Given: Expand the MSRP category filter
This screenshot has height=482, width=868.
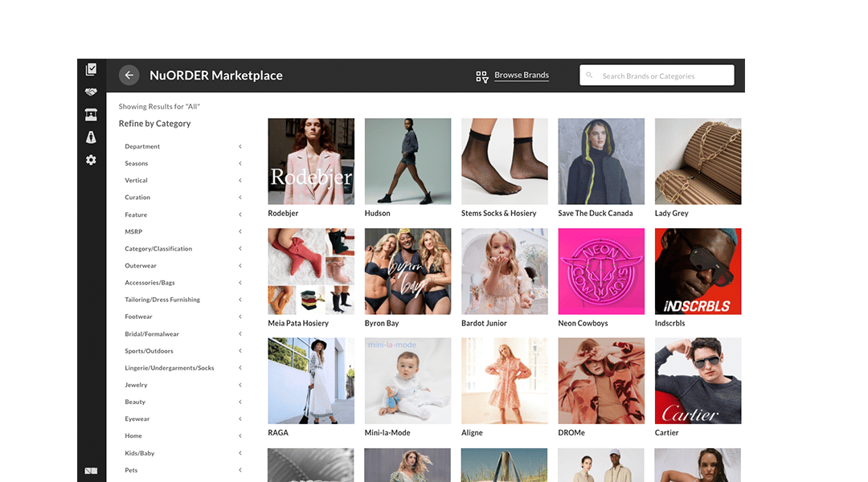Looking at the screenshot, I should click(182, 232).
